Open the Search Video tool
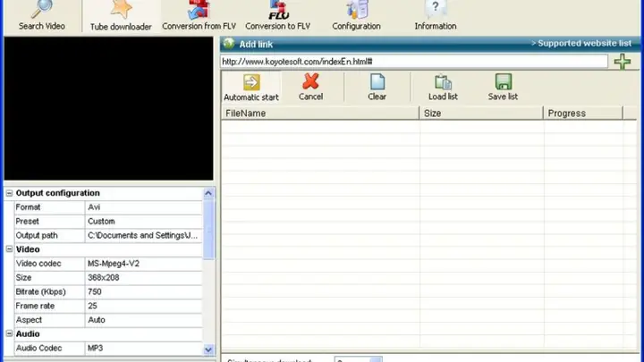The width and height of the screenshot is (644, 362). pyautogui.click(x=41, y=16)
